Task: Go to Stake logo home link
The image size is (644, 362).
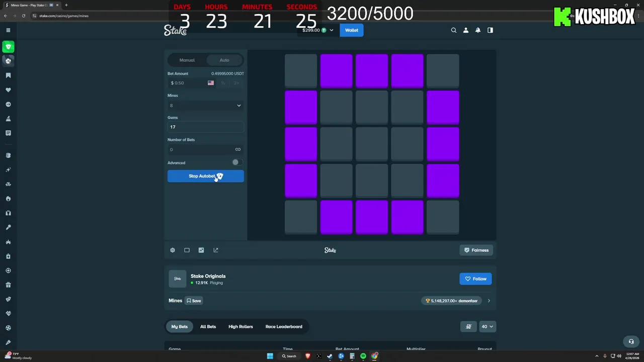Action: pyautogui.click(x=175, y=30)
